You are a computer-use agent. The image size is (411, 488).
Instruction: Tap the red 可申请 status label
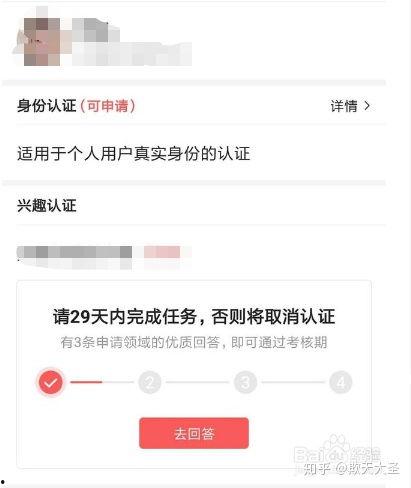[108, 106]
